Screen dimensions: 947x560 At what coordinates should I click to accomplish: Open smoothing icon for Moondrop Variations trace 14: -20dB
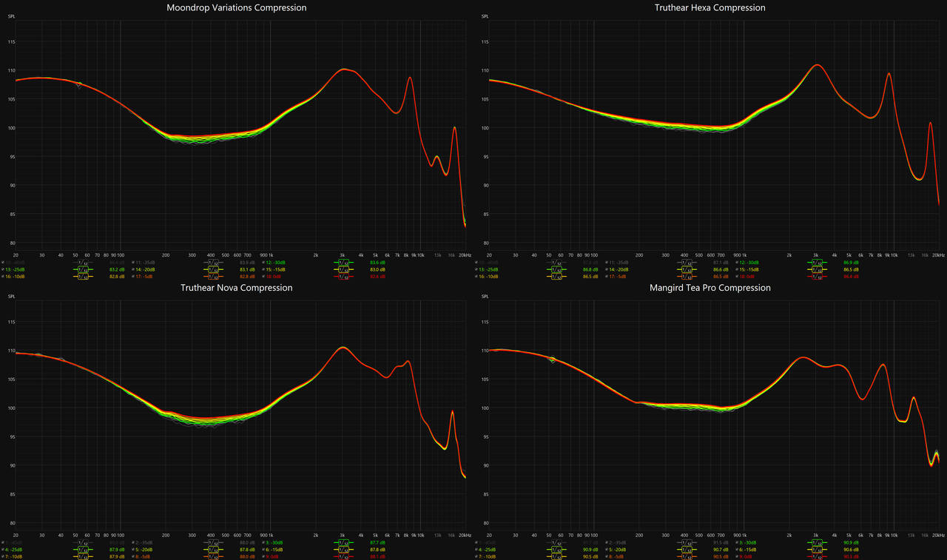pyautogui.click(x=213, y=270)
